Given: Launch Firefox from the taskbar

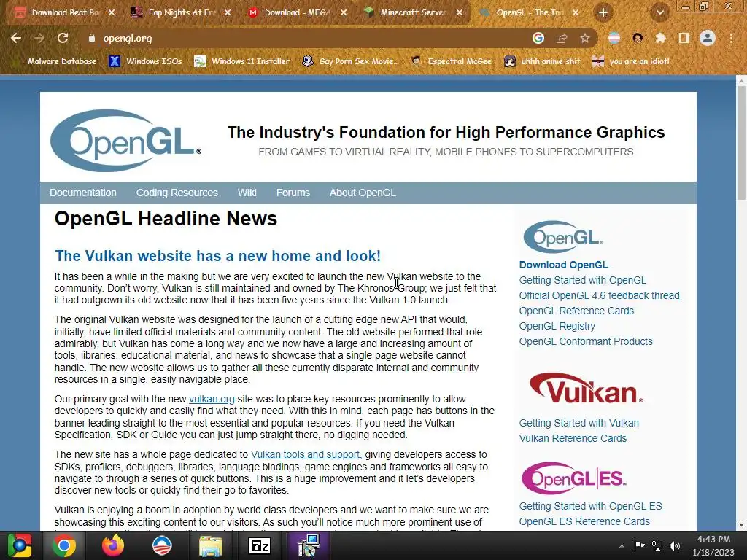Looking at the screenshot, I should [113, 545].
